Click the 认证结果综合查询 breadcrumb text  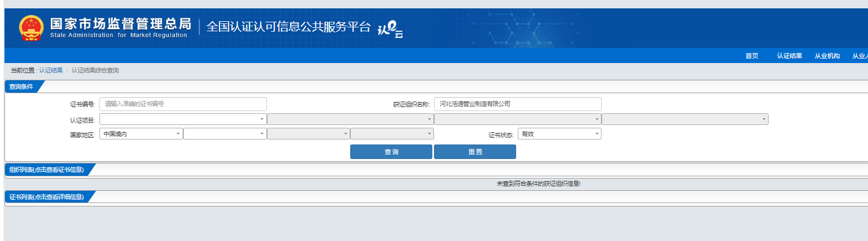click(95, 70)
